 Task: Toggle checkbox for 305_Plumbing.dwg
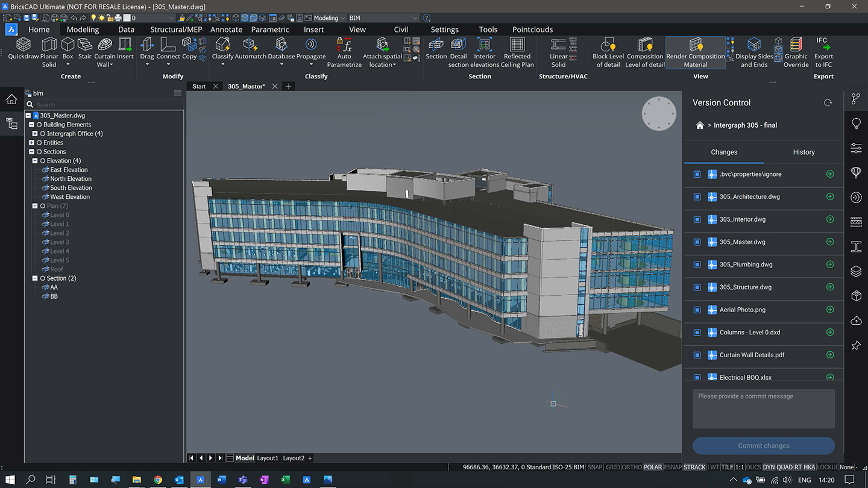697,264
